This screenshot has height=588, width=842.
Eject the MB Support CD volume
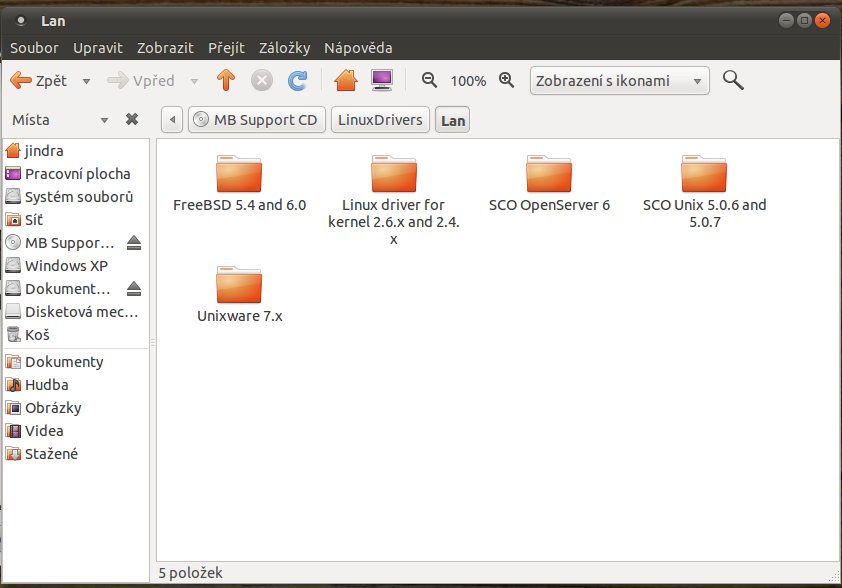pos(134,243)
